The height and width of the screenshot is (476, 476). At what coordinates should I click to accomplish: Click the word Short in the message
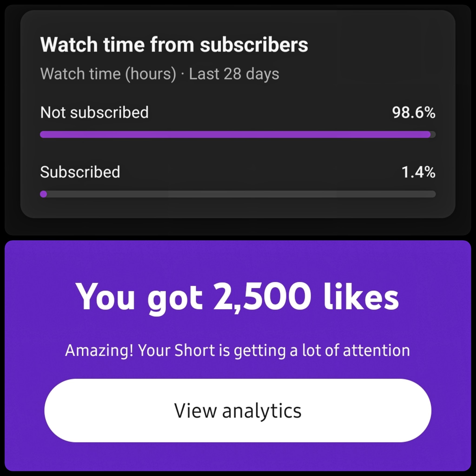click(195, 350)
